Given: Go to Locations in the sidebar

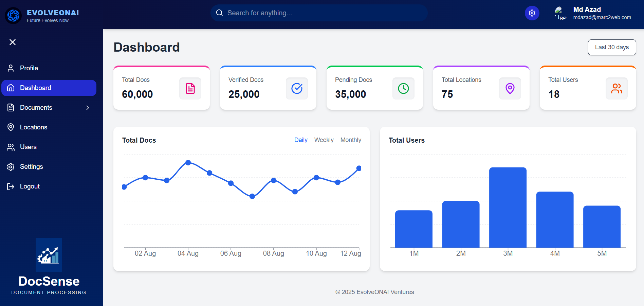Looking at the screenshot, I should [x=33, y=127].
